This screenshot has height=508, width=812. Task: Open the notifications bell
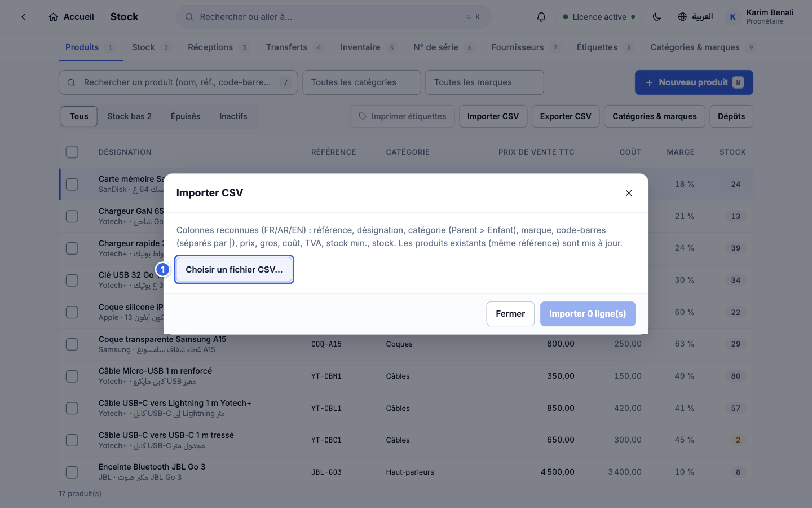(x=541, y=17)
